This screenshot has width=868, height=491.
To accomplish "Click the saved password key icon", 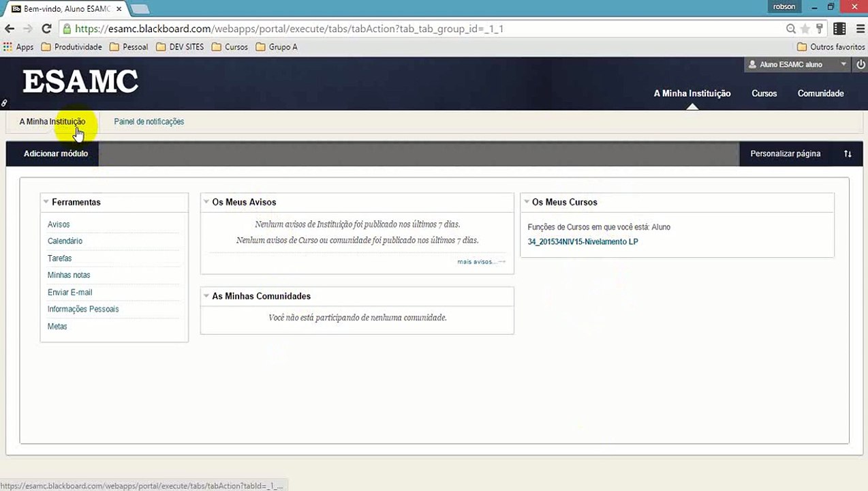I will click(x=820, y=29).
